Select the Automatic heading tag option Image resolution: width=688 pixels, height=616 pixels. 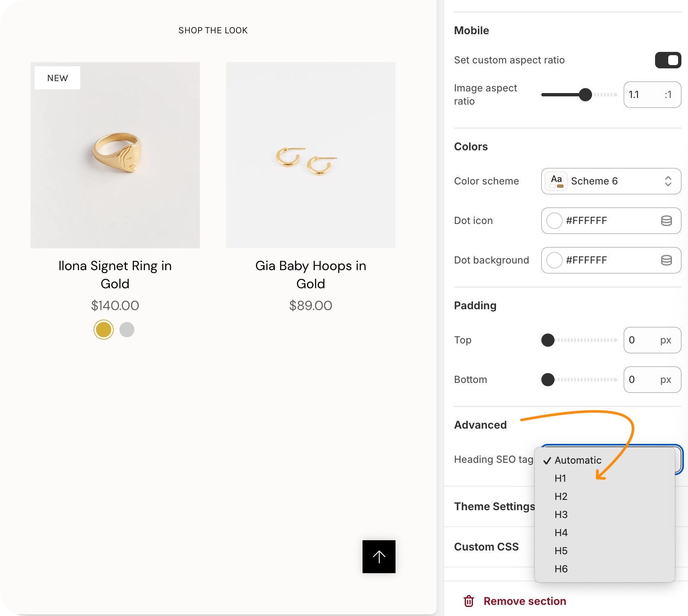(x=578, y=460)
